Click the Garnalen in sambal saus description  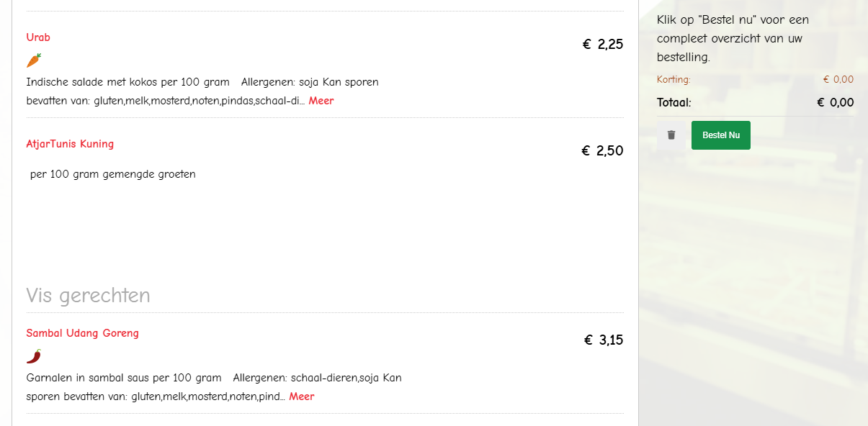coord(213,377)
